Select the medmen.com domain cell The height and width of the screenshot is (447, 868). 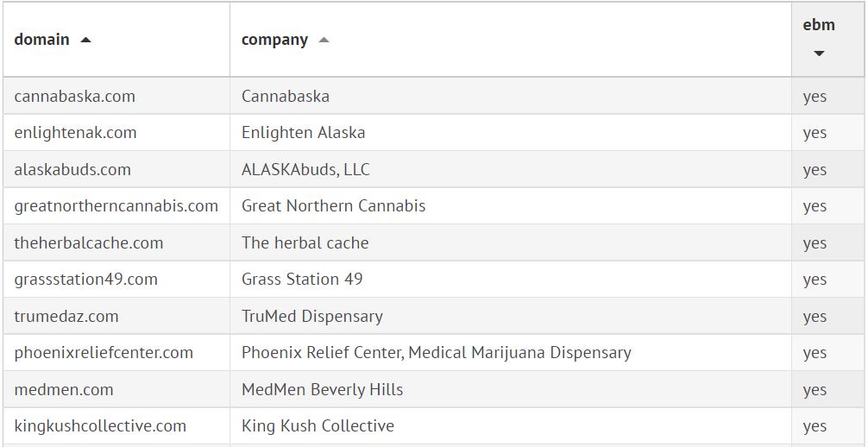[x=64, y=389]
